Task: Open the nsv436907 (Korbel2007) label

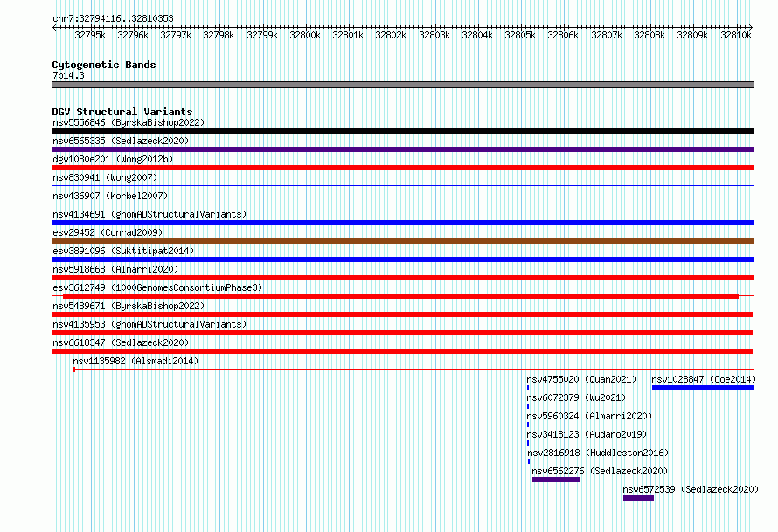Action: (x=110, y=196)
